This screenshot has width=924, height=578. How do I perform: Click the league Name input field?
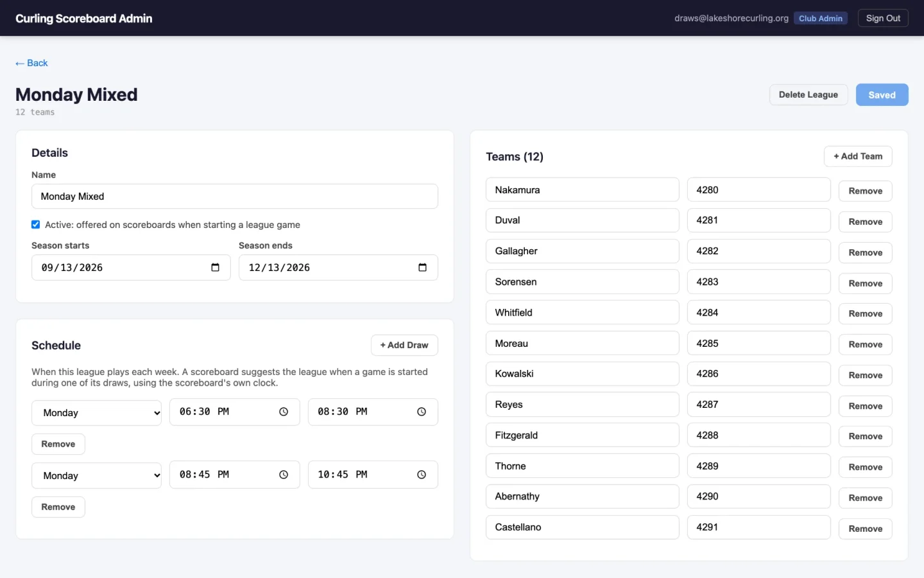point(235,197)
